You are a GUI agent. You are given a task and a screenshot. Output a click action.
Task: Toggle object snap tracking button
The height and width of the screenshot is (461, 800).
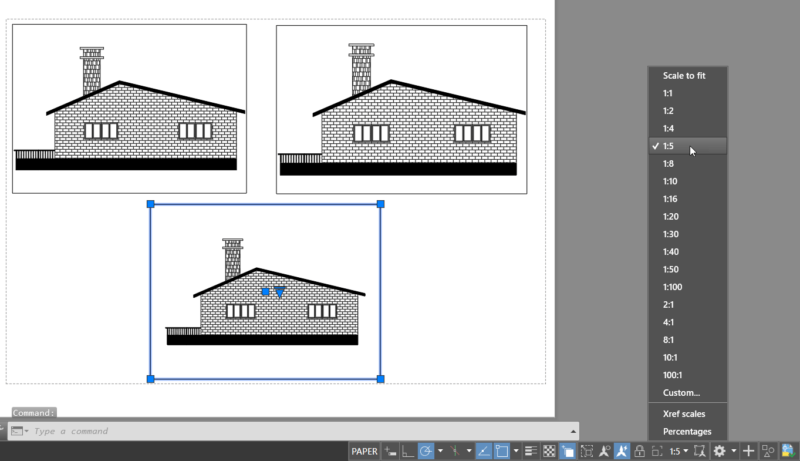[x=483, y=451]
